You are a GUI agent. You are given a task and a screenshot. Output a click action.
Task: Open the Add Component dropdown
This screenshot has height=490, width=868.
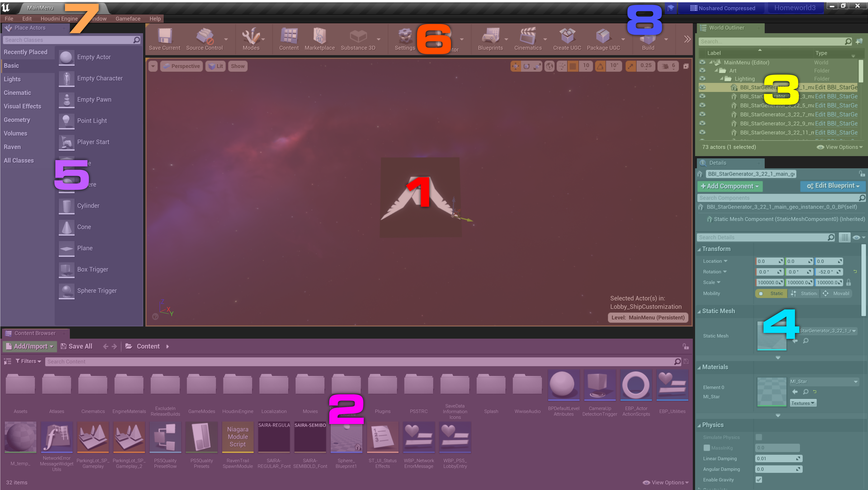click(x=729, y=186)
